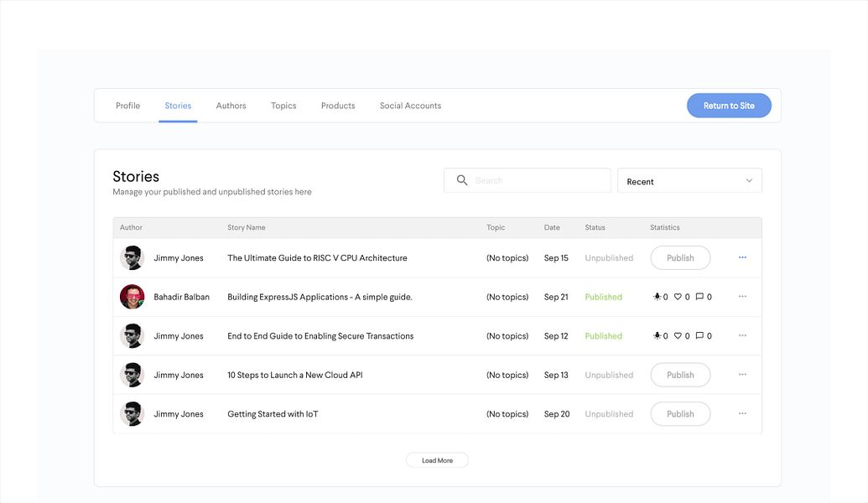Publish the 10 Steps Cloud API story

click(x=680, y=375)
